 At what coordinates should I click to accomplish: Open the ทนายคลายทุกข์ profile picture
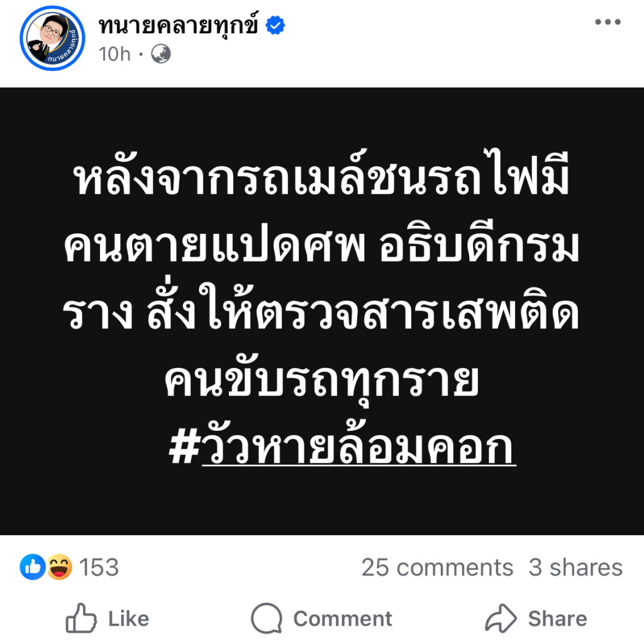[52, 38]
